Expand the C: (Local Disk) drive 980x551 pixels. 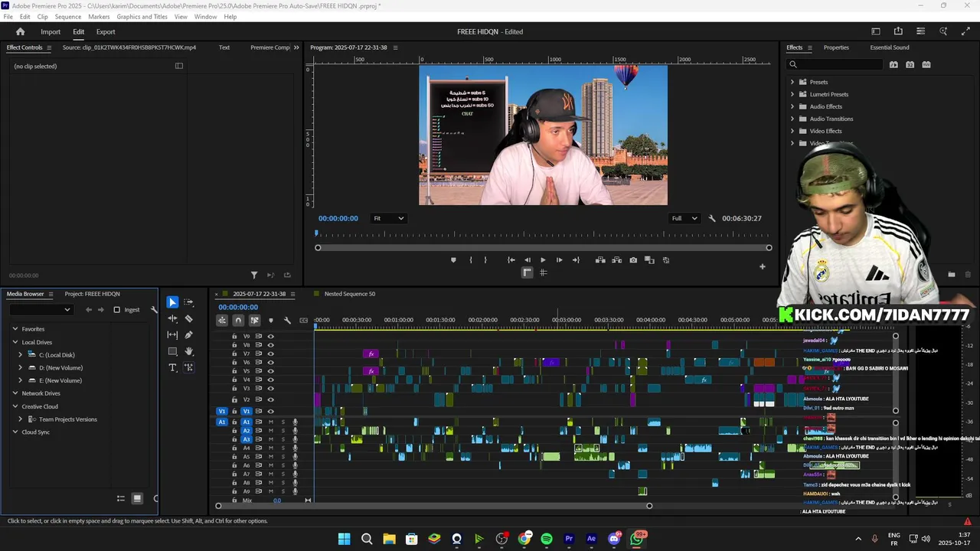pos(21,355)
